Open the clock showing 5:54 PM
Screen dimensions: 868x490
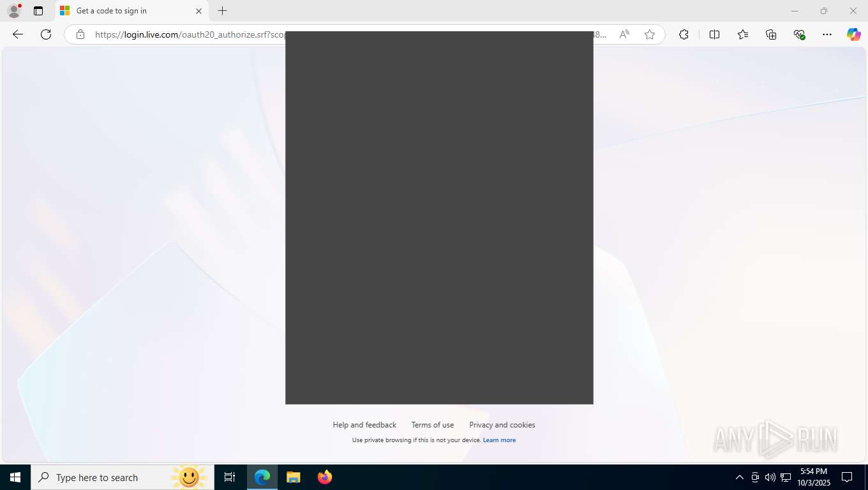pos(814,477)
